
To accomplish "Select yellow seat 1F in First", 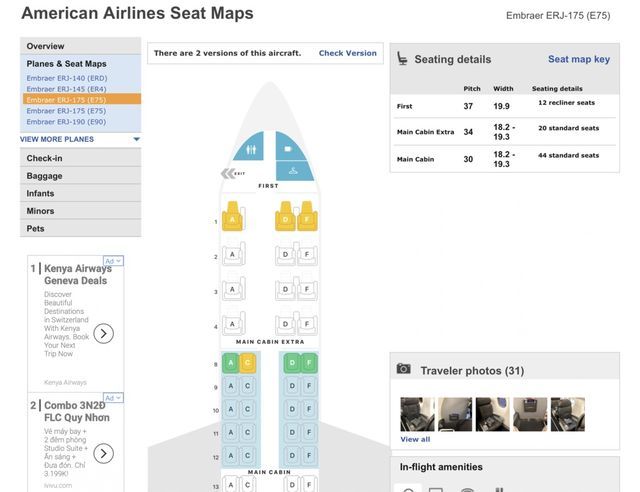I will 306,219.
